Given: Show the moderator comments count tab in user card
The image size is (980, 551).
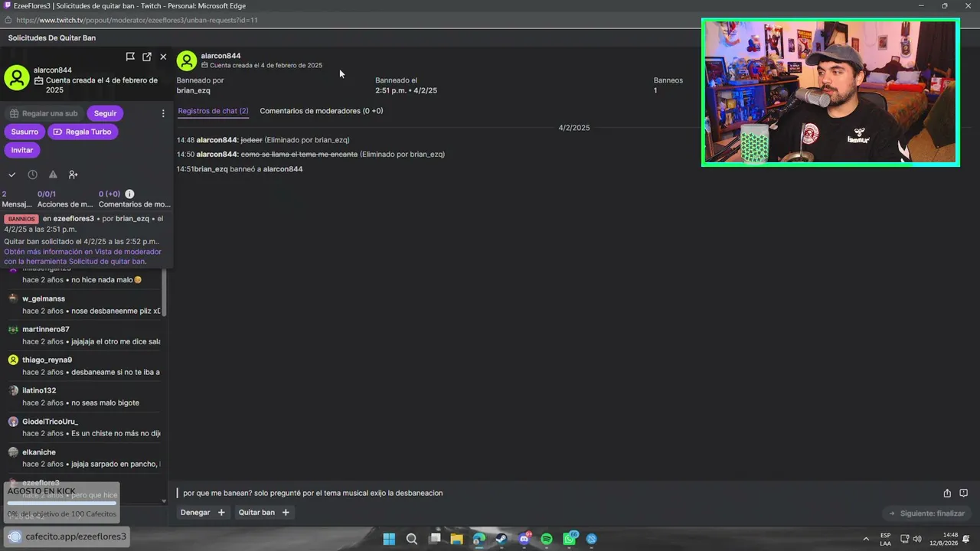Looking at the screenshot, I should (x=134, y=199).
